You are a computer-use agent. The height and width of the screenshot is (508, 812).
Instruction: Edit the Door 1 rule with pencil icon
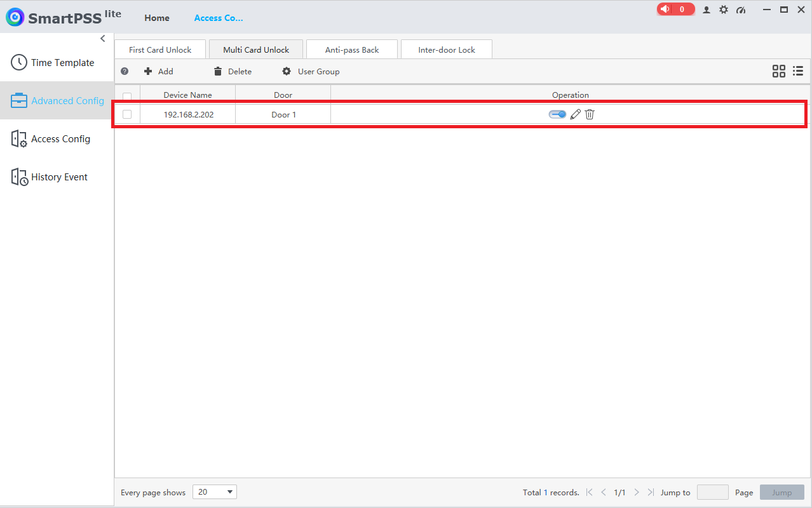tap(576, 114)
